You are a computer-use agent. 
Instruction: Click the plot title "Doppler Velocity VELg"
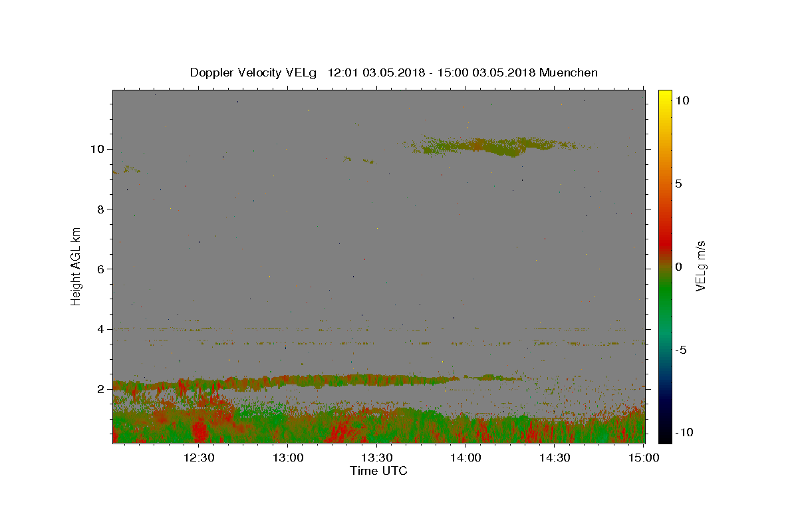(x=253, y=72)
